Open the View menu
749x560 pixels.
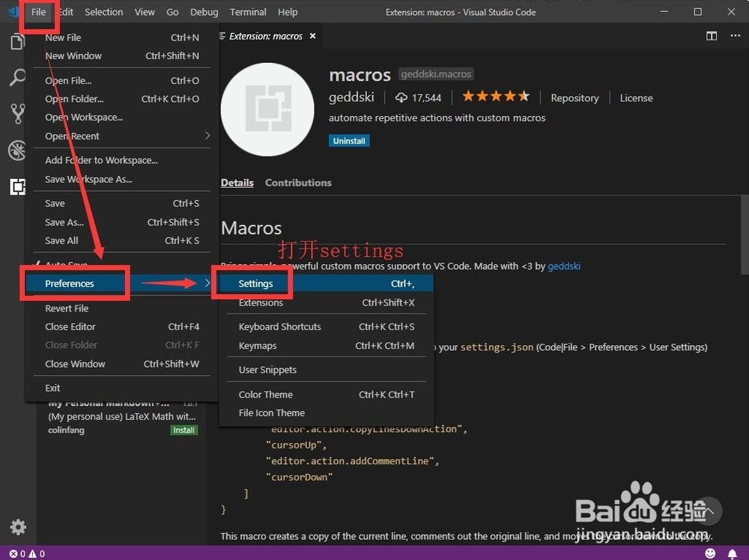(x=145, y=12)
